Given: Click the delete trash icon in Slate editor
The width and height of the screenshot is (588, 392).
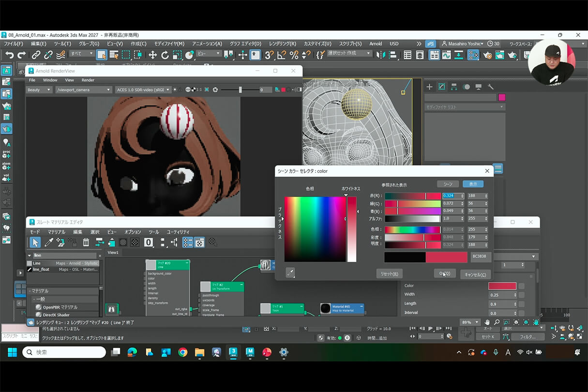Looking at the screenshot, I should [x=86, y=242].
